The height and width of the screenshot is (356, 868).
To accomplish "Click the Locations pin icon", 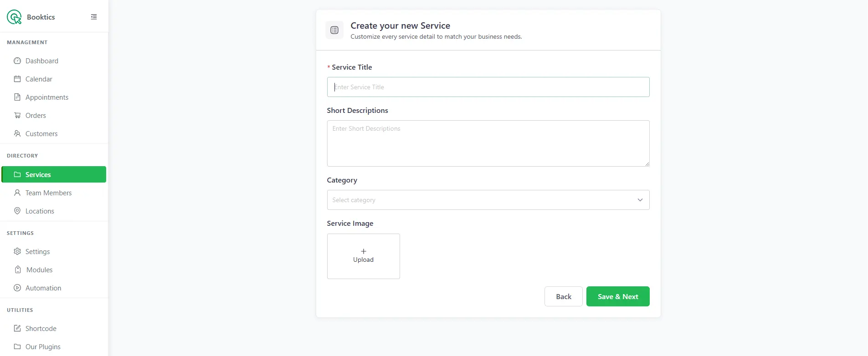I will coord(17,211).
